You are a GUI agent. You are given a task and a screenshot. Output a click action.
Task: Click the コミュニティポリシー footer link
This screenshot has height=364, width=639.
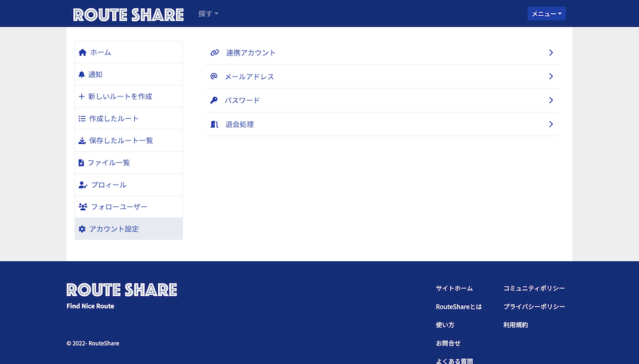(534, 288)
